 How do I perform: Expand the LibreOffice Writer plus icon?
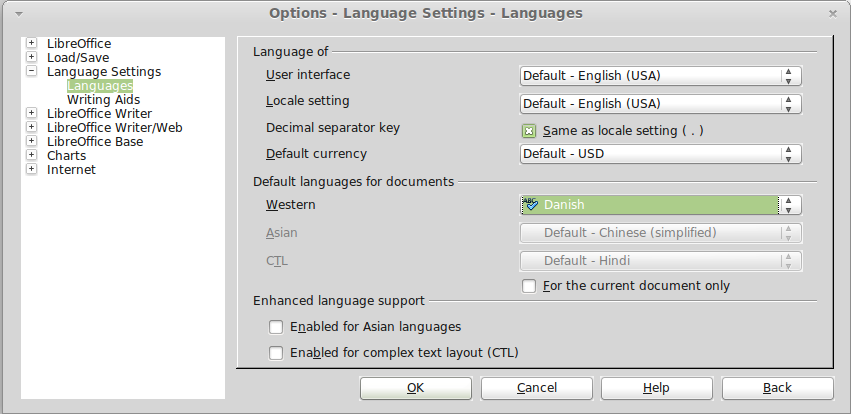click(31, 113)
